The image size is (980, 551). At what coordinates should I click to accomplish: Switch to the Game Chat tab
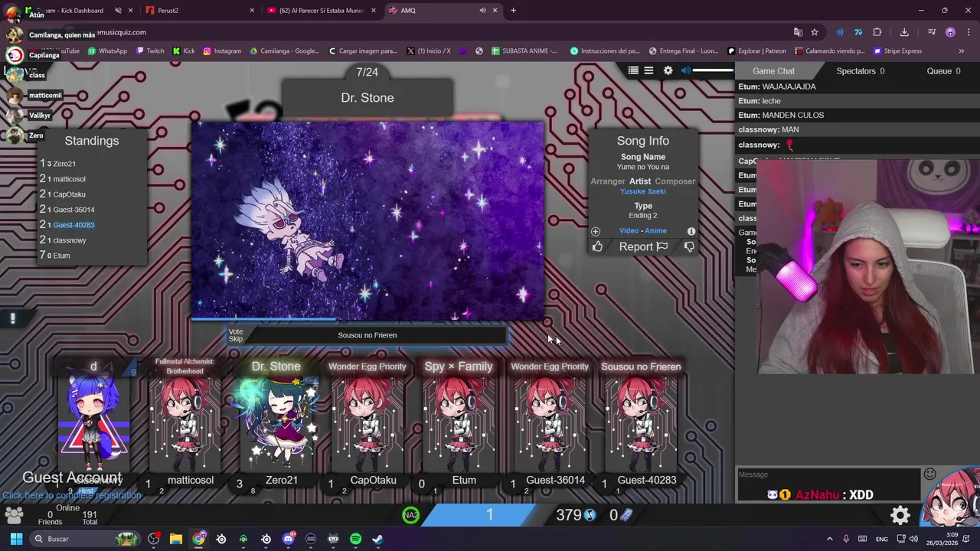pyautogui.click(x=773, y=71)
